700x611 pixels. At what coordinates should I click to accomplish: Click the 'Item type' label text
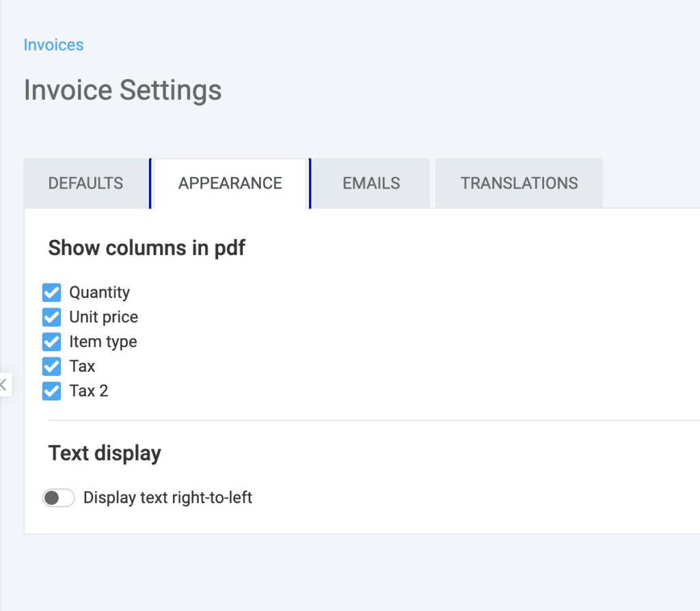(x=103, y=342)
